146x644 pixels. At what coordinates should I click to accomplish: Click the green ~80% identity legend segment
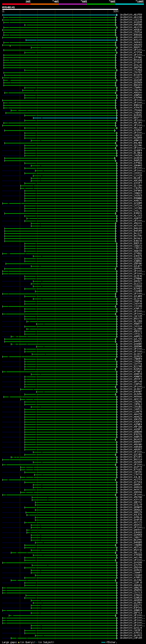point(101,4)
